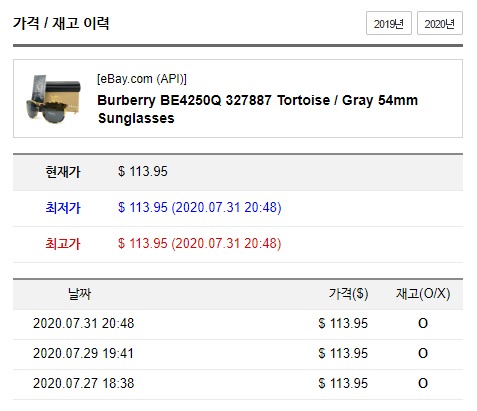477x411 pixels.
Task: Click the 날짜 column header
Action: point(79,294)
